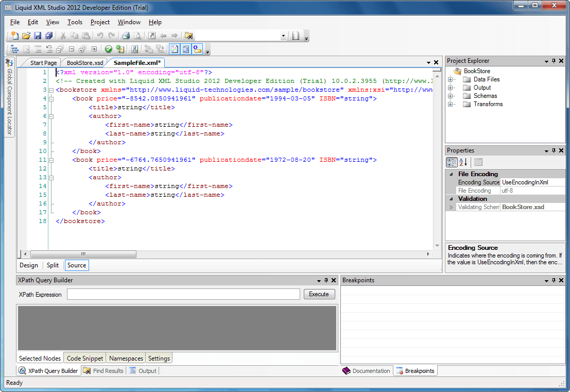
Task: Open the editor tab list dropdown arrow
Action: [428, 63]
